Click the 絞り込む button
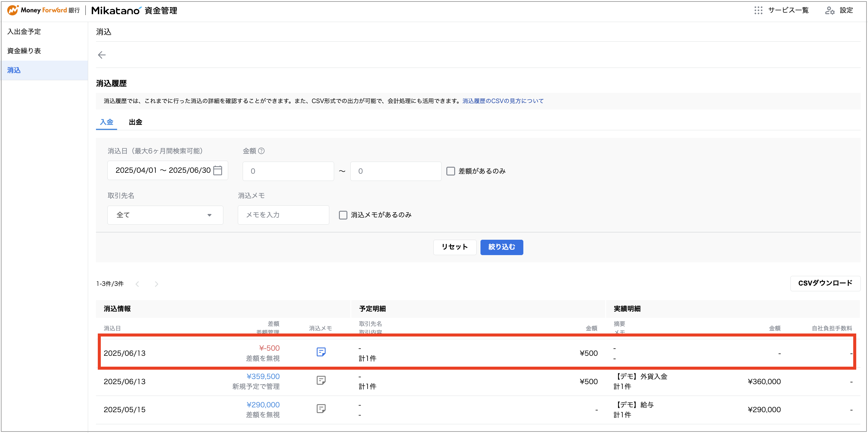Viewport: 868px width, 433px height. pyautogui.click(x=502, y=247)
